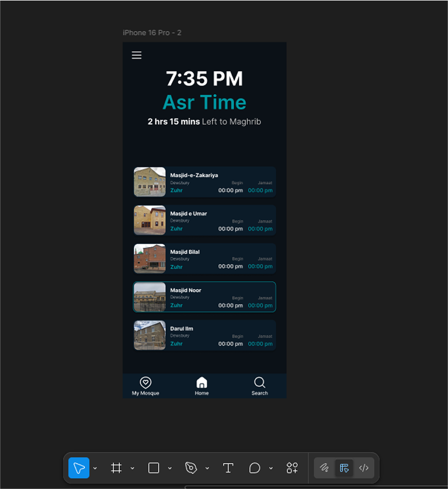Open the Actions components tool
448x489 pixels.
[292, 468]
